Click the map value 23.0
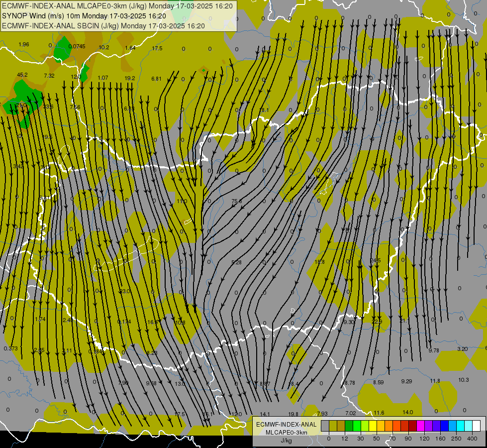The width and height of the screenshot is (487, 448). (125, 291)
